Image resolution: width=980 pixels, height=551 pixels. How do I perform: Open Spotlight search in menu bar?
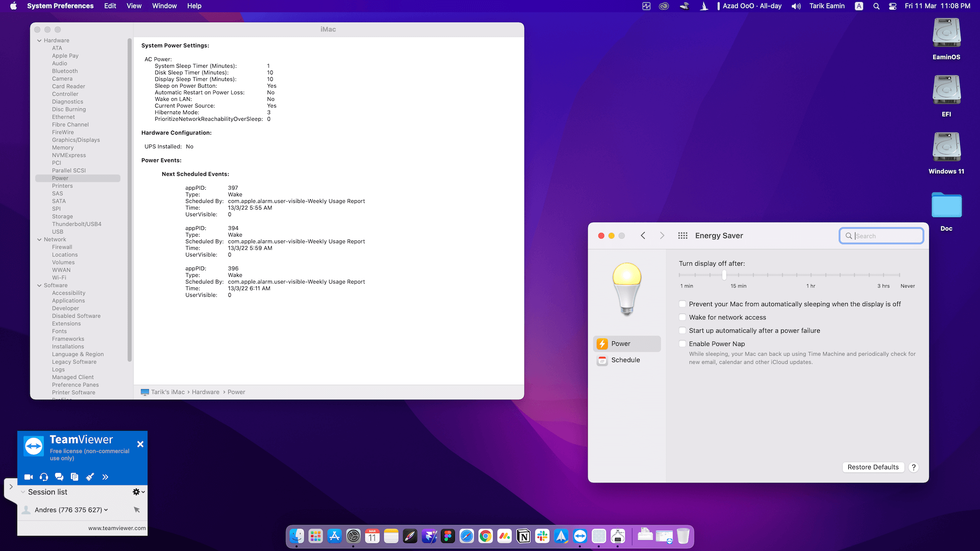(876, 6)
